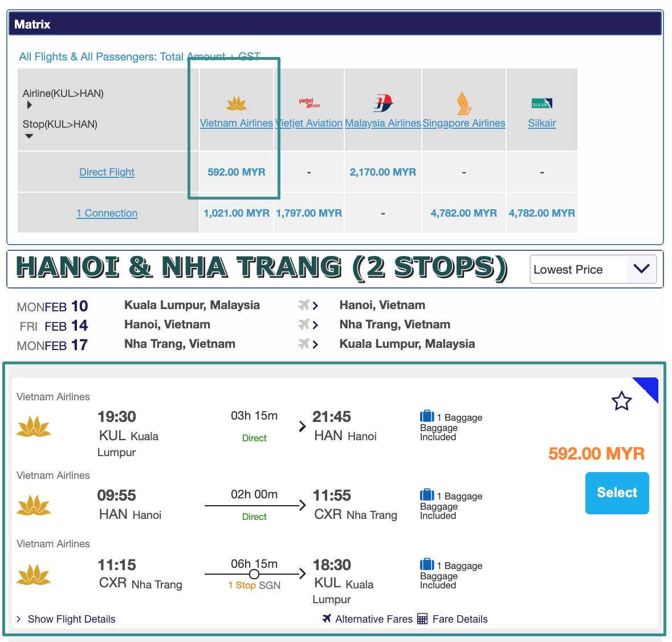Image resolution: width=672 pixels, height=642 pixels.
Task: Select the 592.00 MYR flight itinerary
Action: (x=617, y=493)
